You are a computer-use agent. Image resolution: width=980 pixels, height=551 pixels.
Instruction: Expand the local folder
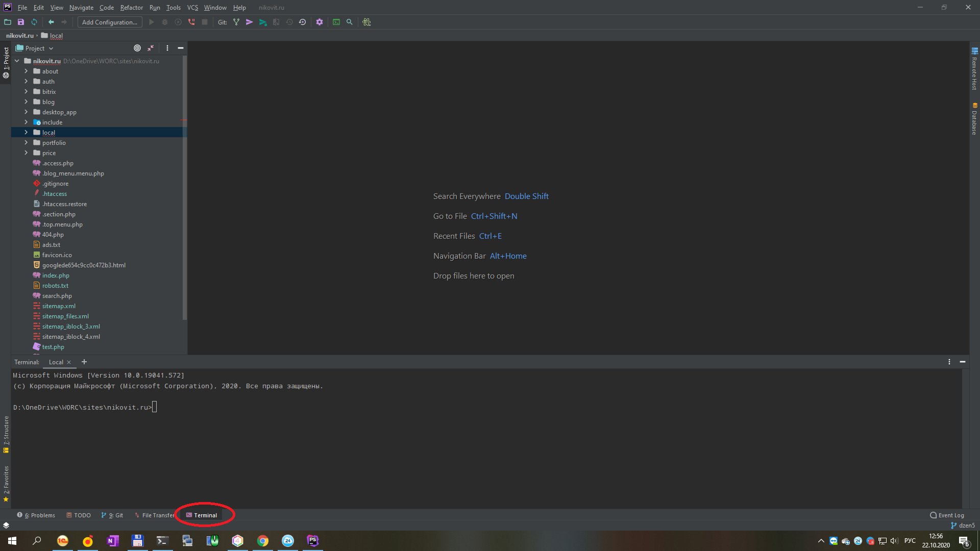[x=26, y=132]
